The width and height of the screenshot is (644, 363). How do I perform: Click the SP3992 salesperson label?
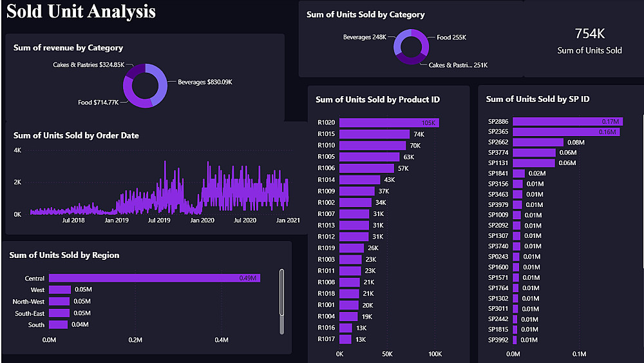pyautogui.click(x=498, y=340)
